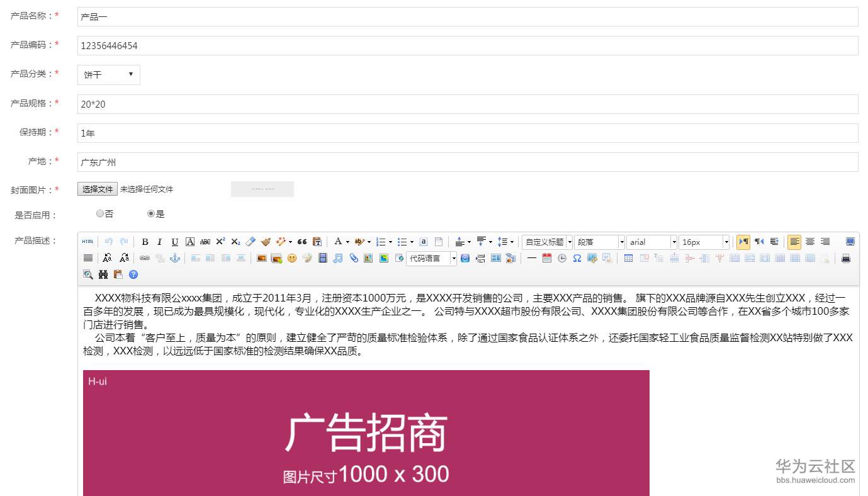The height and width of the screenshot is (496, 868).
Task: Insert video with film icon
Action: 323,258
